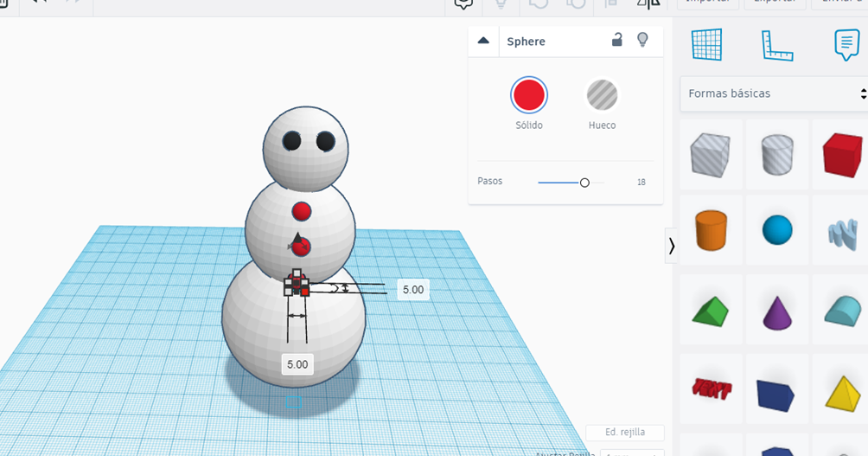Collapse the shapes panel with chevron

(672, 246)
